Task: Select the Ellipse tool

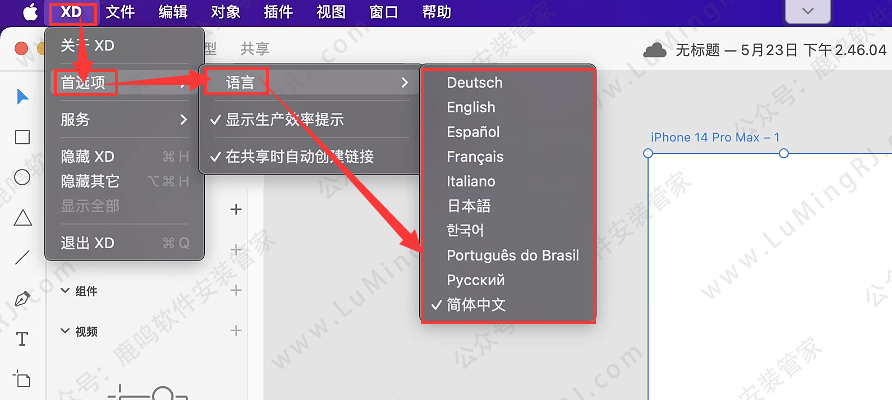Action: tap(22, 178)
